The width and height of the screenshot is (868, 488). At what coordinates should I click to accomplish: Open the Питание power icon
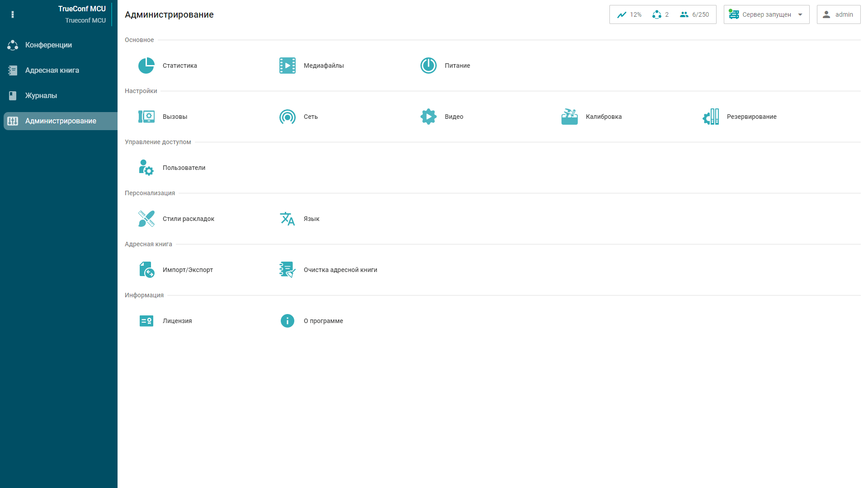tap(428, 66)
